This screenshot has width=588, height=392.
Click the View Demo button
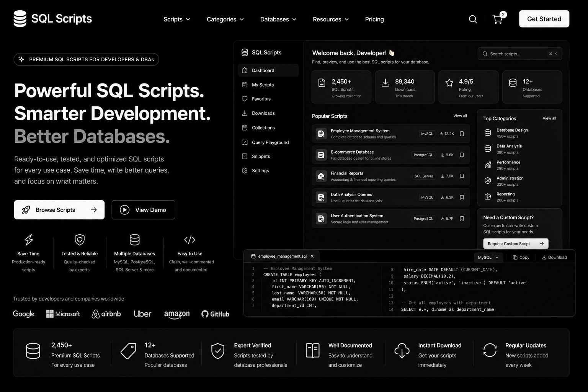pos(143,210)
